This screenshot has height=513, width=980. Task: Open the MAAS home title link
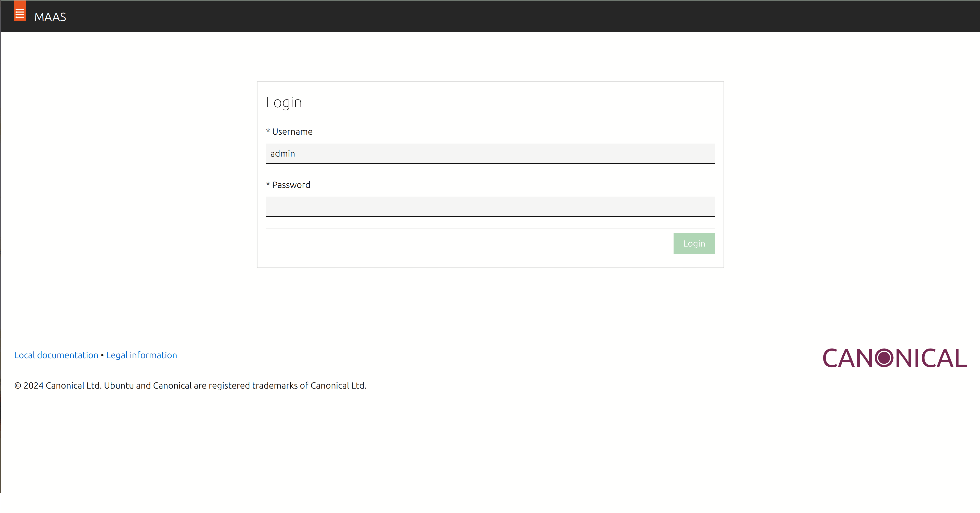click(50, 17)
